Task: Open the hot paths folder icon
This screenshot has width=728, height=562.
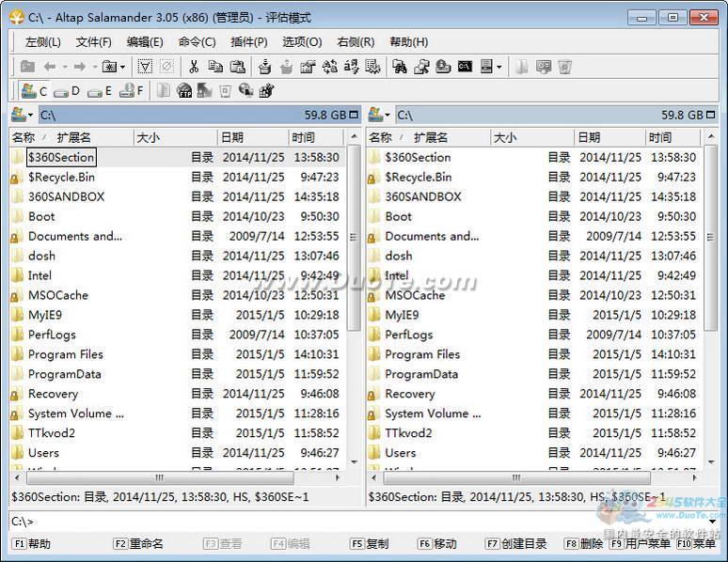Action: click(109, 67)
